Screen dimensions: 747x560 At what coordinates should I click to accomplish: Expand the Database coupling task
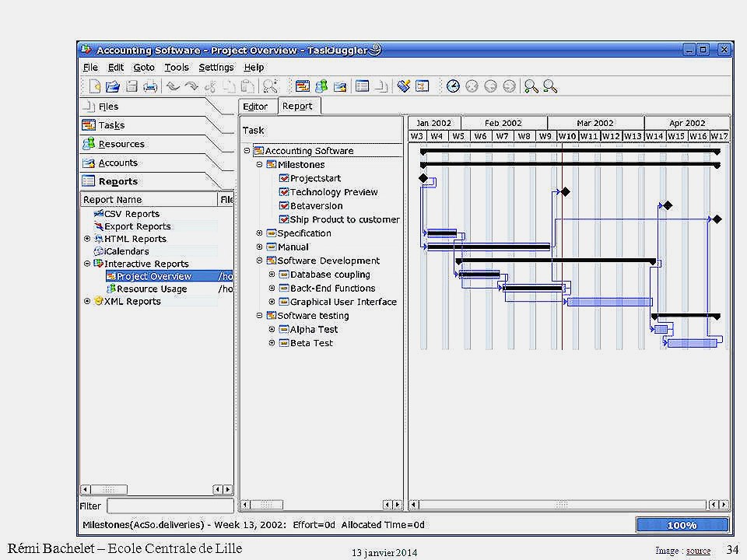tap(272, 275)
